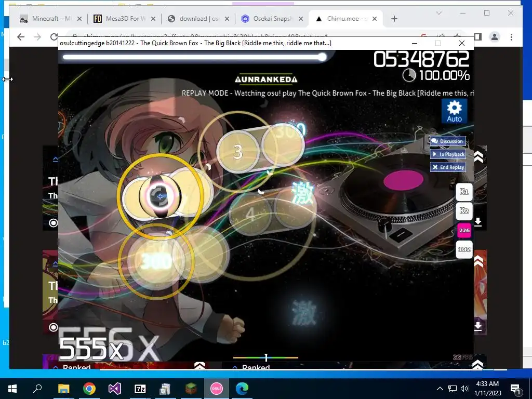532x399 pixels.
Task: Open Minecraft grass block taskbar icon
Action: coord(191,389)
